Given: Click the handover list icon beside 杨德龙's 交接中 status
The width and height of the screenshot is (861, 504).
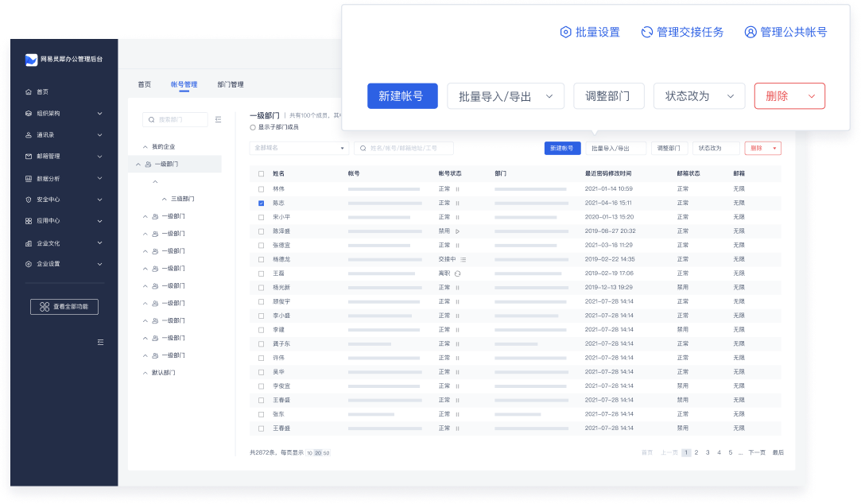Looking at the screenshot, I should (x=463, y=259).
